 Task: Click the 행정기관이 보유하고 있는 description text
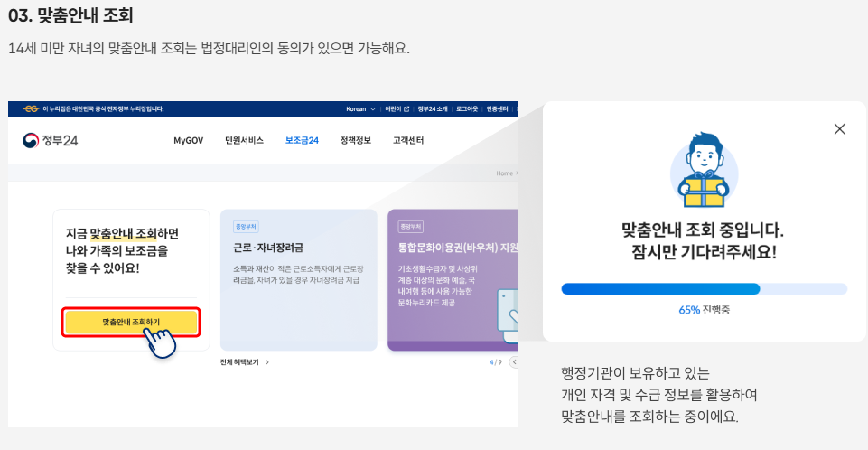[x=658, y=395]
